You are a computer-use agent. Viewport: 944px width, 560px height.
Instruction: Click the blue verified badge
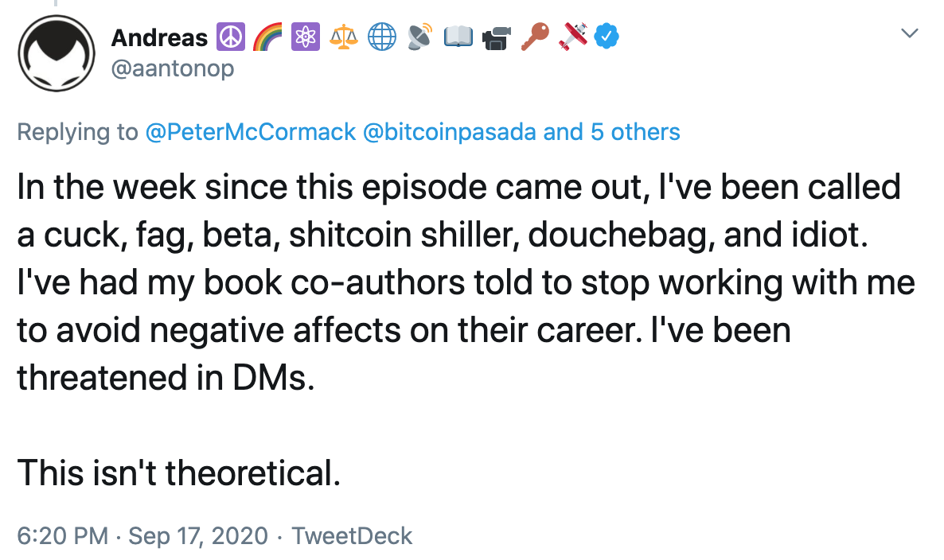pyautogui.click(x=607, y=36)
